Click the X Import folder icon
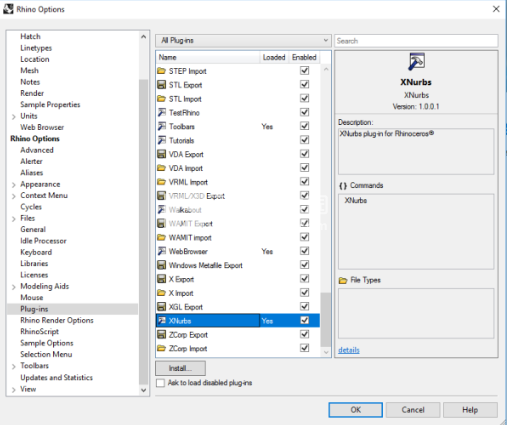Image resolution: width=507 pixels, height=425 pixels. [x=161, y=293]
